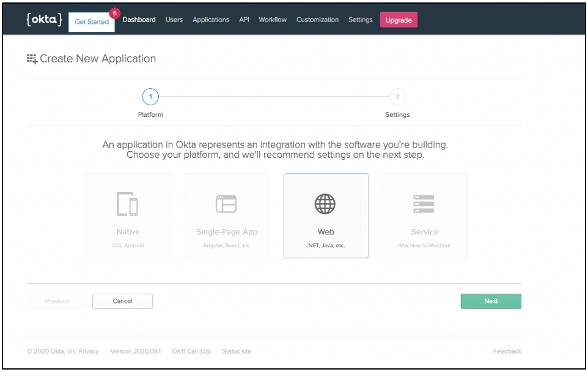Select the Service server stack icon
Viewport: 588px width, 372px height.
point(424,204)
